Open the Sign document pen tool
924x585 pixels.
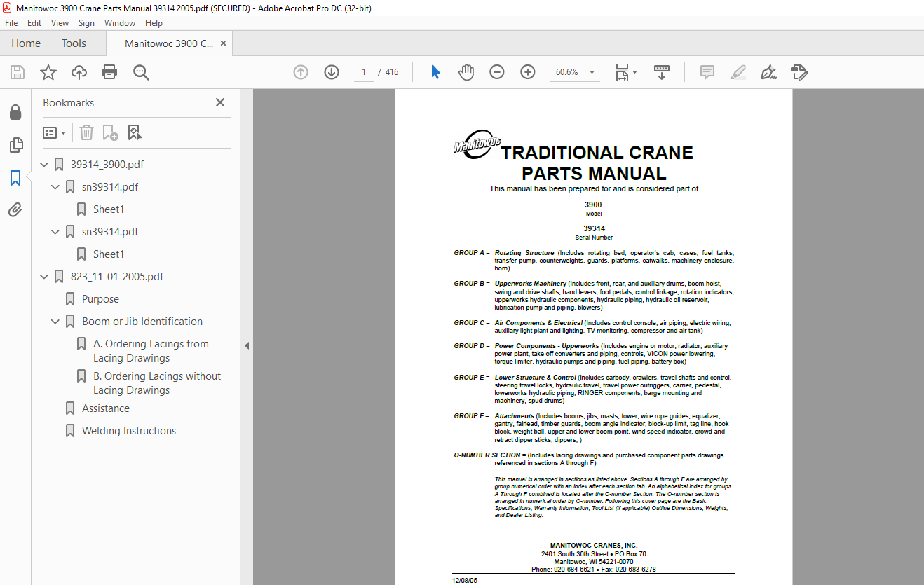[769, 72]
